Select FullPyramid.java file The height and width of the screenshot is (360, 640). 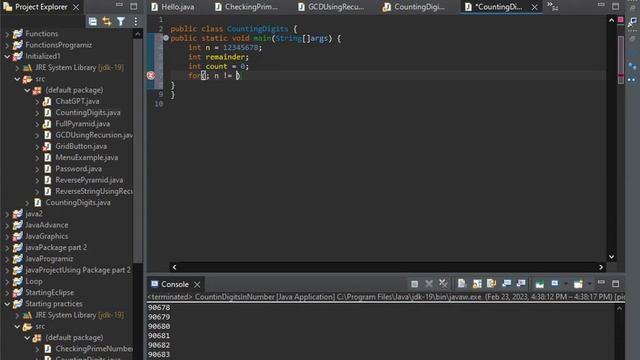click(x=82, y=124)
